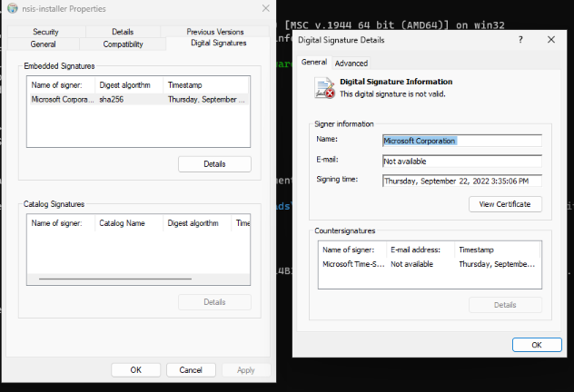Screen dimensions: 574x392
Task: Click Name of signer header in Catalog Signatures
Action: [61, 223]
